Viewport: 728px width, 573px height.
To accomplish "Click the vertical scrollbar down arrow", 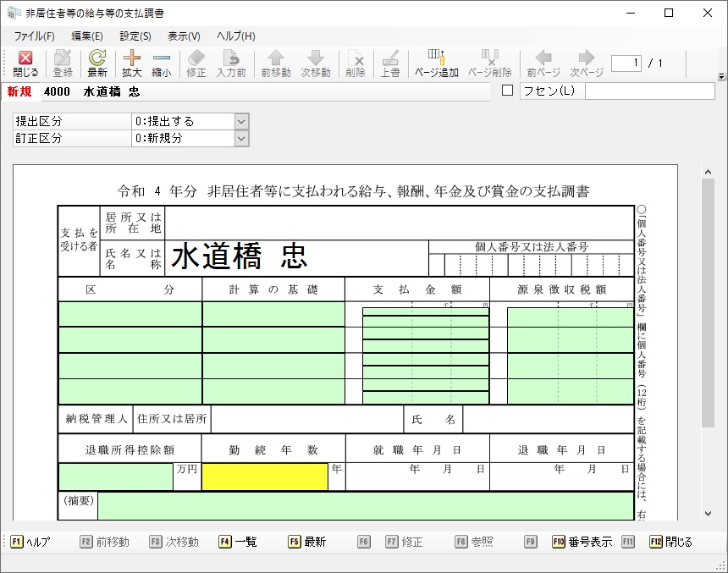I will click(708, 513).
